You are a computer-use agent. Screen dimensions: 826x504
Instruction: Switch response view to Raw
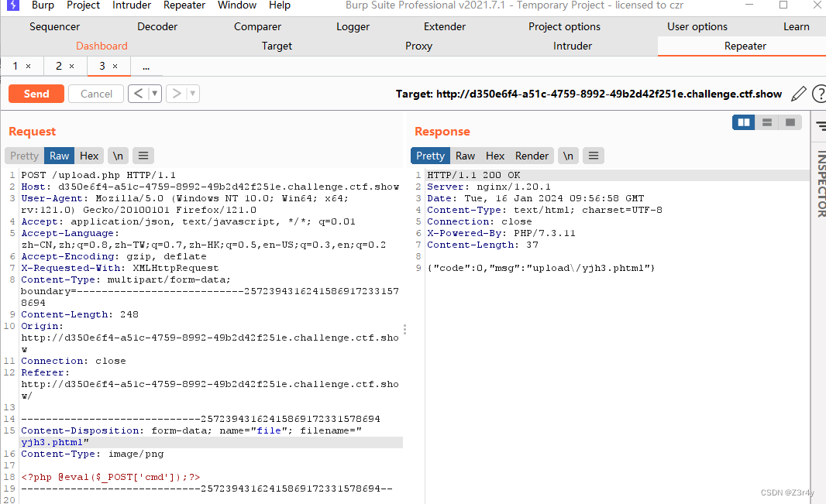click(465, 156)
